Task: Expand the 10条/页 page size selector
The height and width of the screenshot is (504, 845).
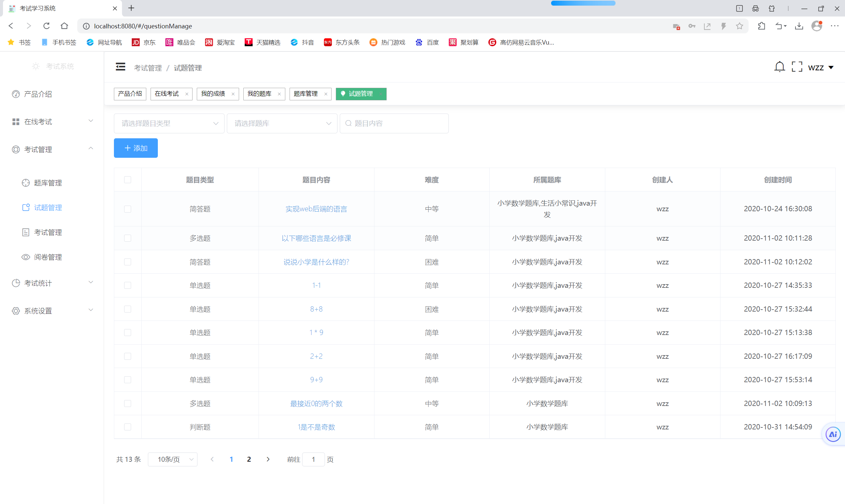Action: point(173,459)
